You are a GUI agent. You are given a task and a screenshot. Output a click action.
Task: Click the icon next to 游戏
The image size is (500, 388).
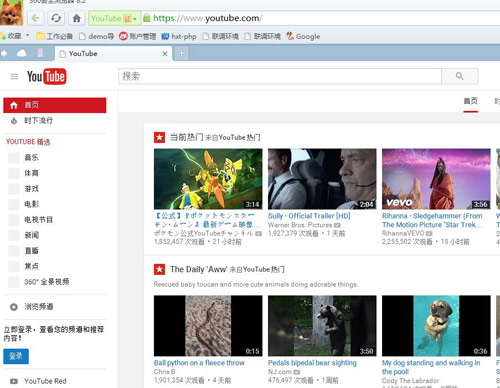point(14,189)
